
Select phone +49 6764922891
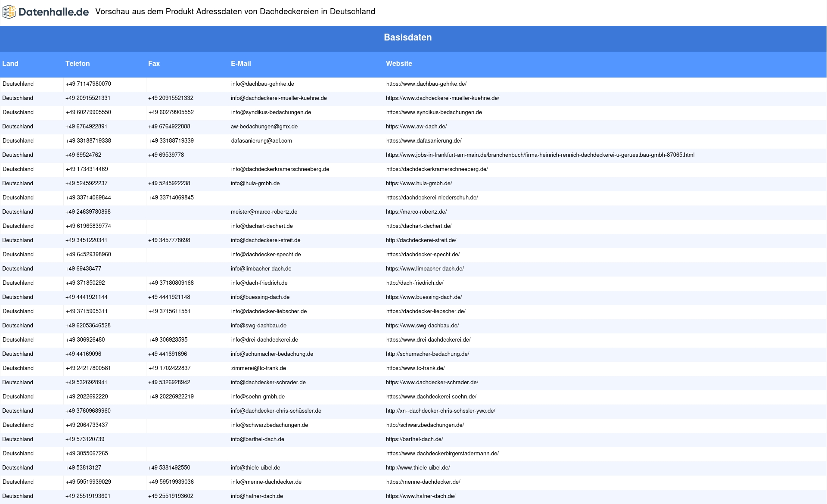[x=86, y=127]
